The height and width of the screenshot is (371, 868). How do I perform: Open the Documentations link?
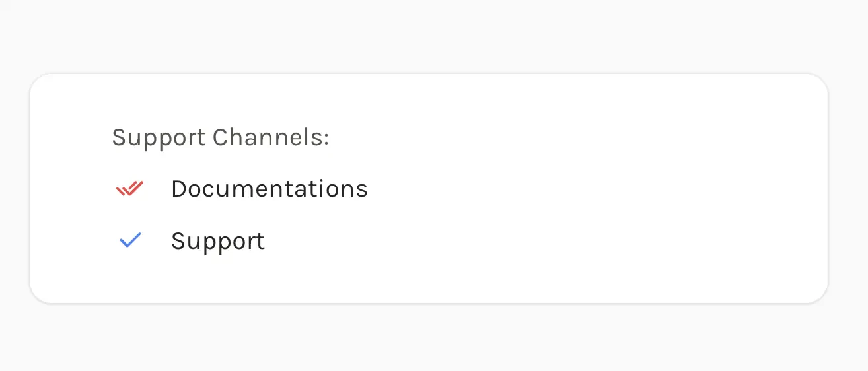pyautogui.click(x=270, y=189)
